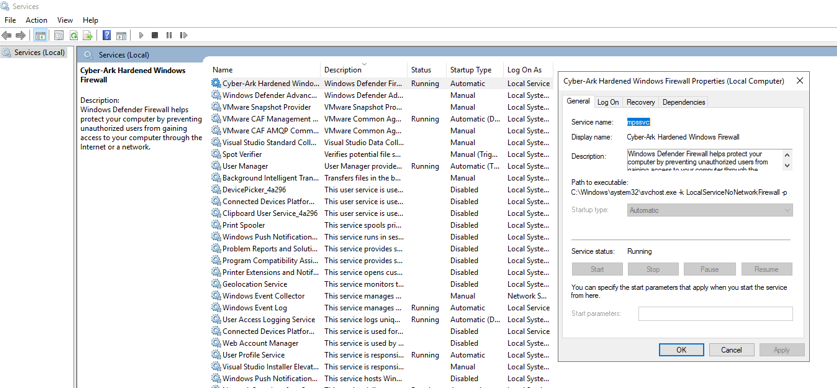Click the Resume button under Service status
The image size is (837, 391).
coord(767,269)
